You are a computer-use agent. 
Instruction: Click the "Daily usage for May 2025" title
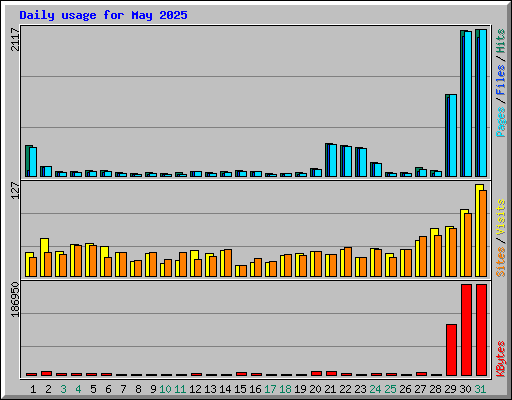coord(103,15)
